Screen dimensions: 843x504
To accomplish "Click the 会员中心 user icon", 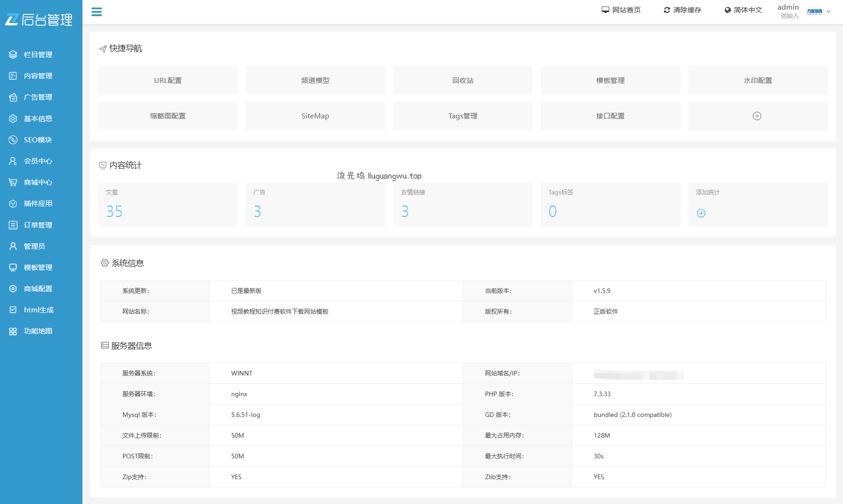I will (x=13, y=161).
